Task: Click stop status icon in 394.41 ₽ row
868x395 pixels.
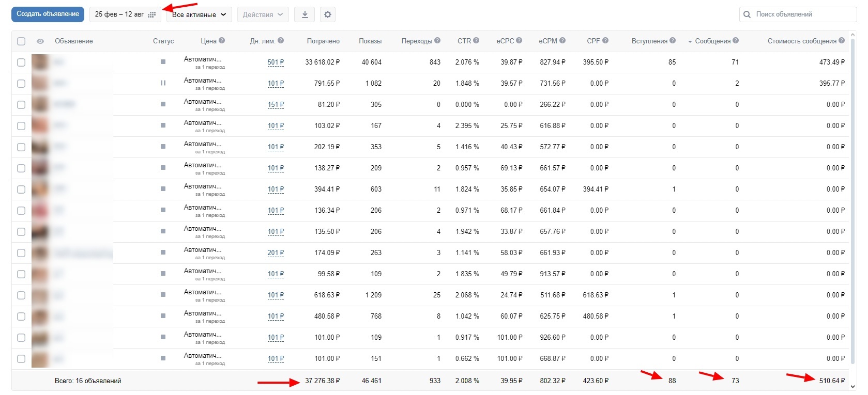Action: click(163, 189)
